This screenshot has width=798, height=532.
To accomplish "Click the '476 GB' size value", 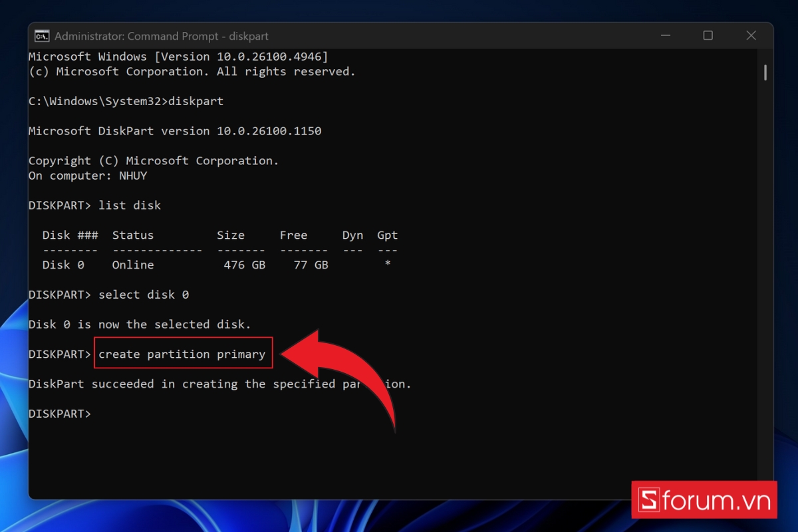I will 245,265.
